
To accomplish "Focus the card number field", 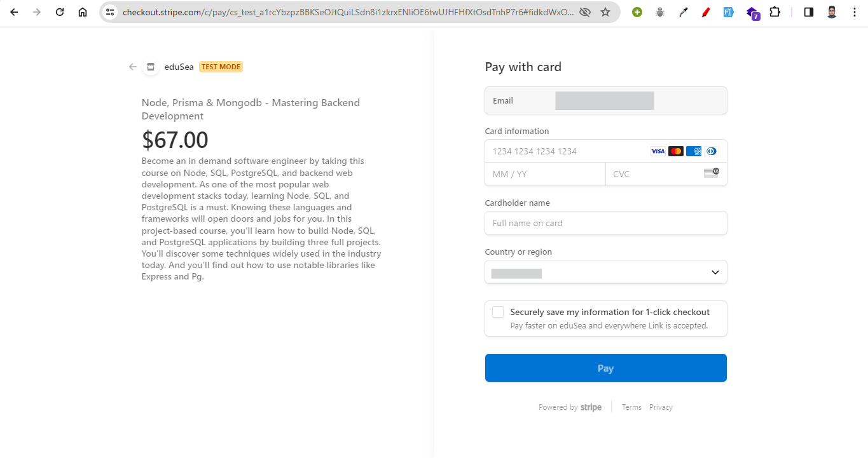I will (x=566, y=151).
